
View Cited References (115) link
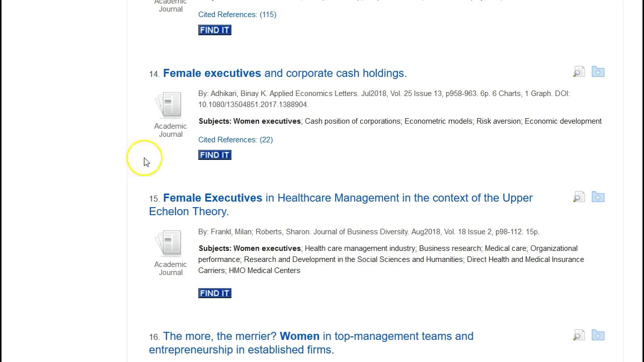[237, 15]
